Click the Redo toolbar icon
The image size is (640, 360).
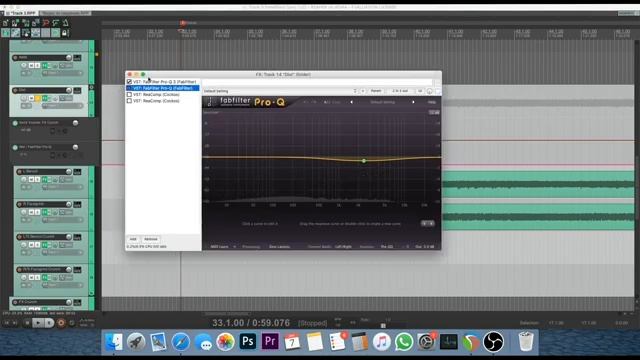(x=56, y=23)
